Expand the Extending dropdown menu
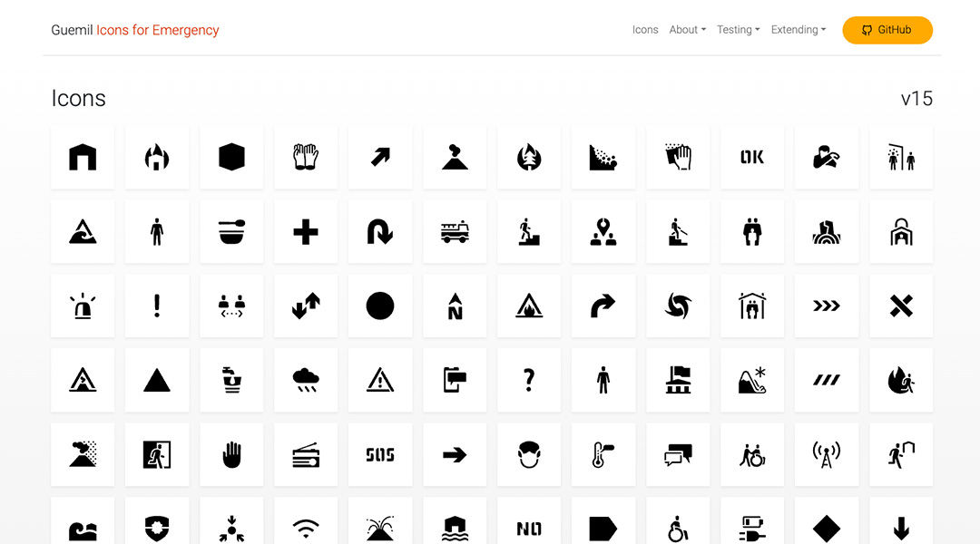 point(798,30)
